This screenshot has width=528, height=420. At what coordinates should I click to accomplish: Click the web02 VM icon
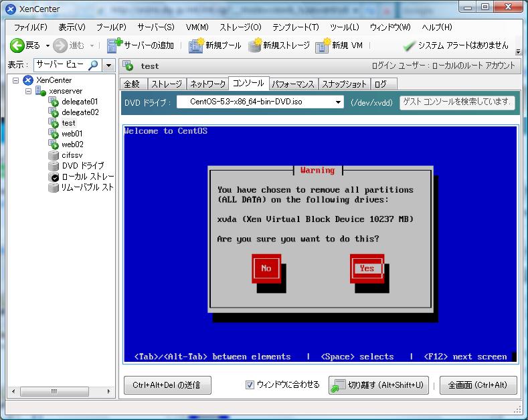coord(54,144)
